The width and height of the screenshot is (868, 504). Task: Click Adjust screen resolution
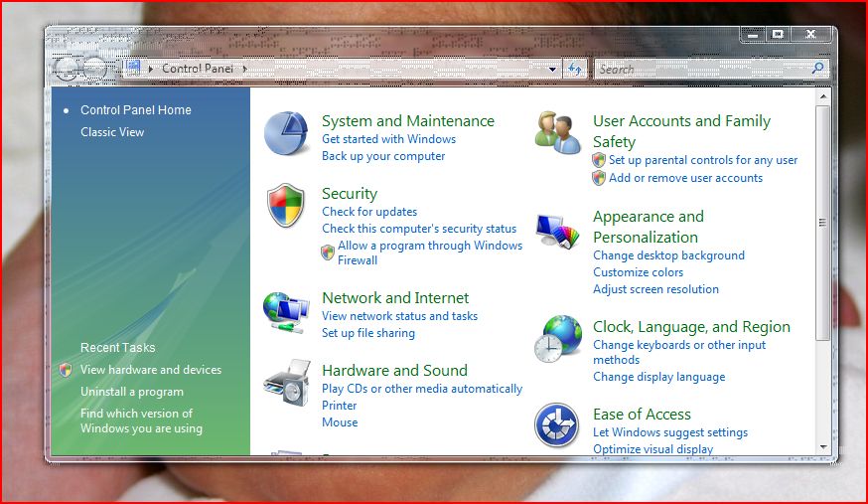click(x=655, y=289)
